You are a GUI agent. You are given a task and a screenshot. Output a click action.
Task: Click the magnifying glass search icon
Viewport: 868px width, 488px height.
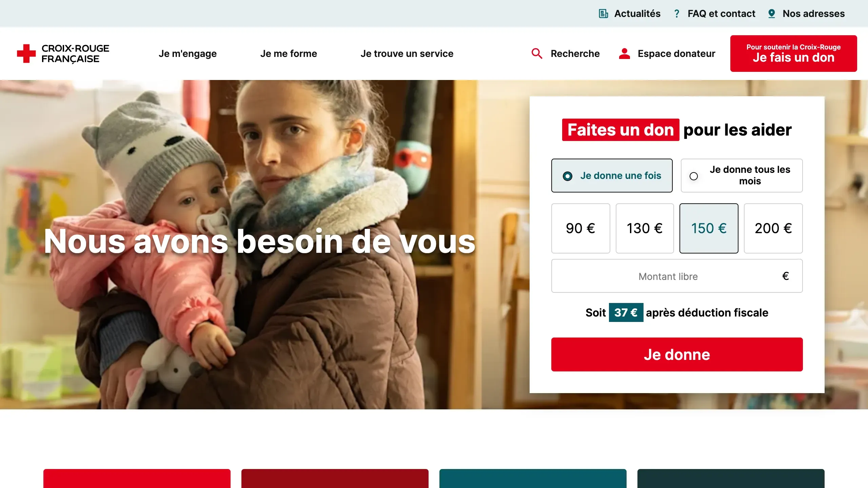537,54
